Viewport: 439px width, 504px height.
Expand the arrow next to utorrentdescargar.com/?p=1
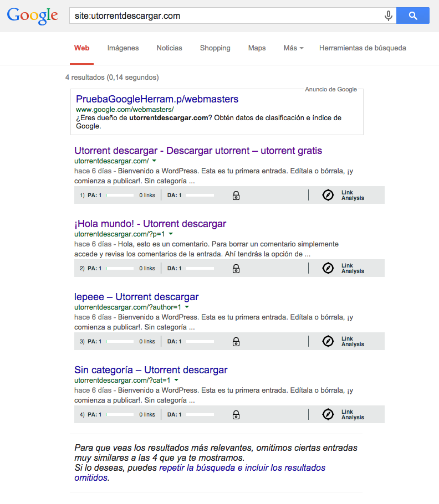[x=171, y=234]
